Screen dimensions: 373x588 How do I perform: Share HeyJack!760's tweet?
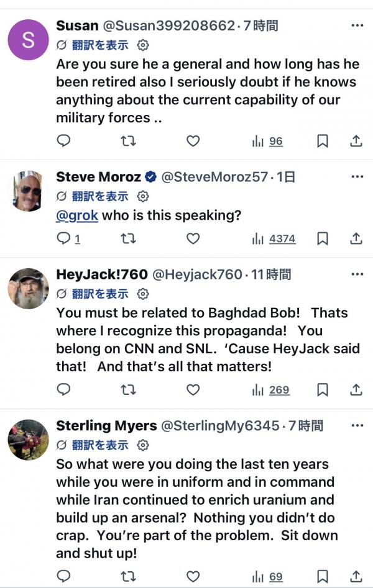tap(356, 390)
